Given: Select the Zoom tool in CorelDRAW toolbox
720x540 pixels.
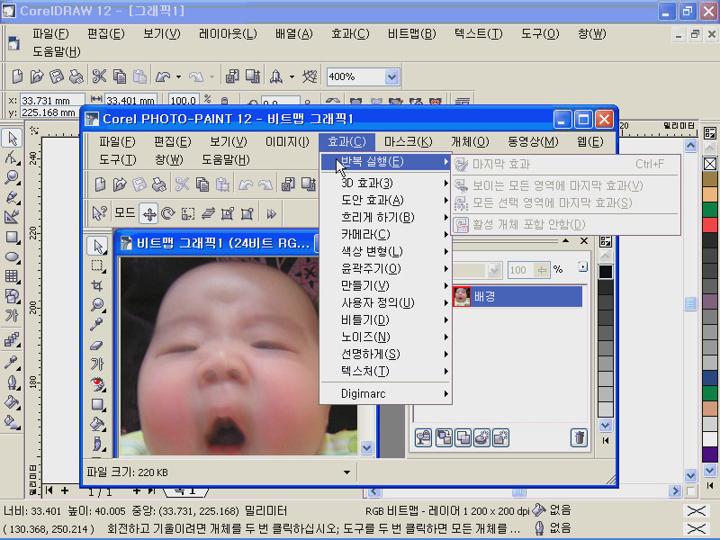Looking at the screenshot, I should [x=11, y=177].
